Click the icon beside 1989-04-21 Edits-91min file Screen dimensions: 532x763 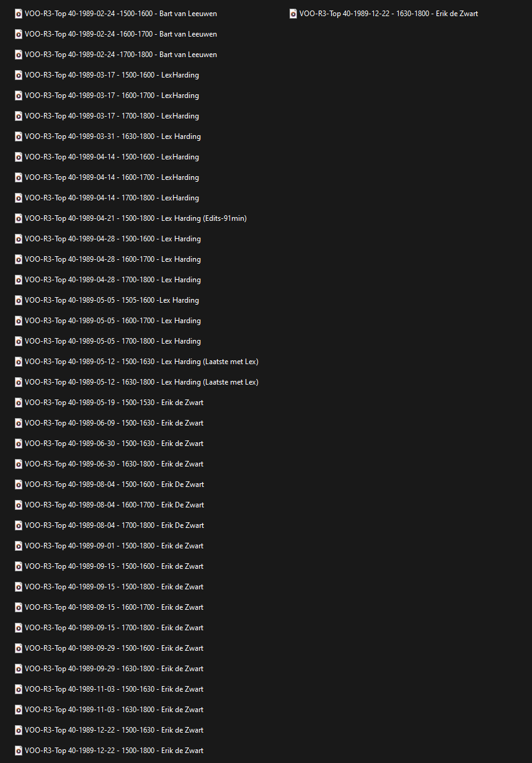coord(19,218)
